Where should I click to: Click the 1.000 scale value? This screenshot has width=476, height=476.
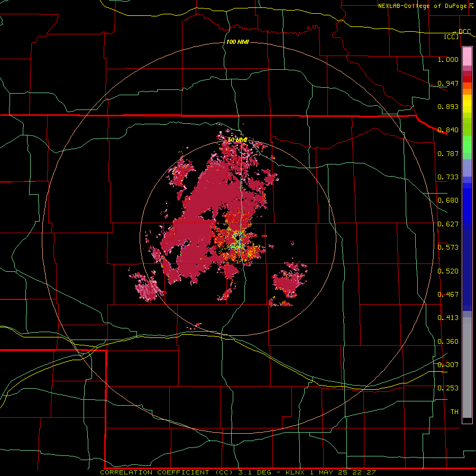point(448,59)
